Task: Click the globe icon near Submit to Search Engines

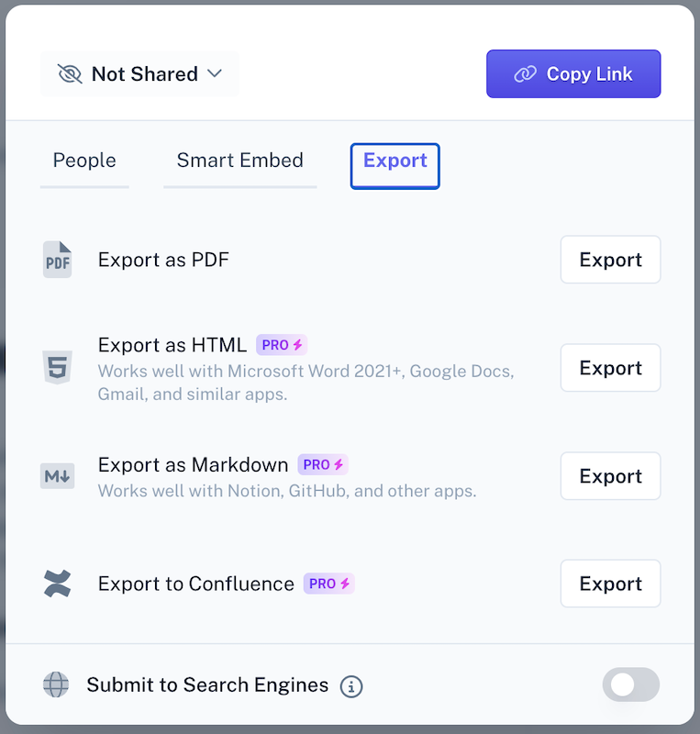Action: (56, 685)
